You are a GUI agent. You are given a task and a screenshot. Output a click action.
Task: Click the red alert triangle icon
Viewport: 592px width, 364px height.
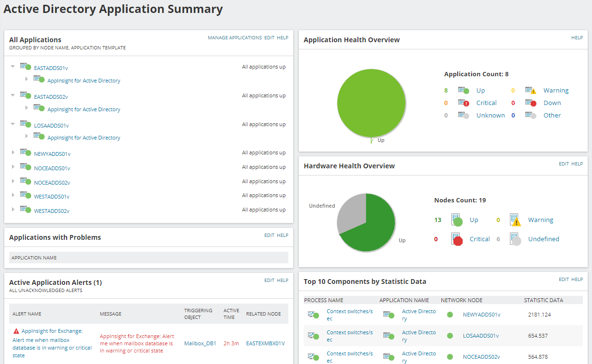(x=16, y=331)
